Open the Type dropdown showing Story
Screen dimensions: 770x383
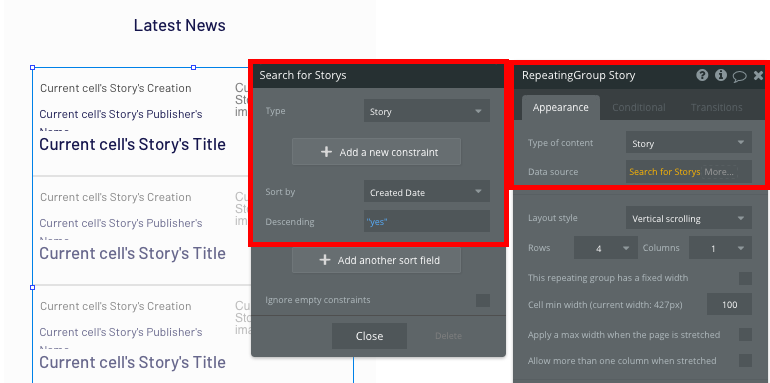[x=427, y=111]
